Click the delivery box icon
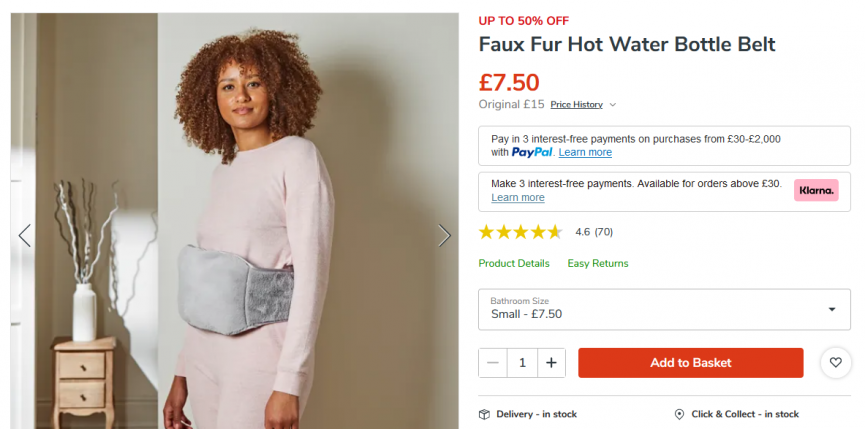Viewport: 865px width, 429px height. point(484,414)
